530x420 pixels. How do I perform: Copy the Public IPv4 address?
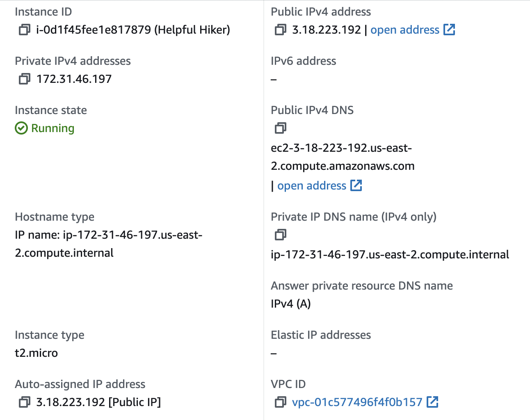(x=281, y=30)
